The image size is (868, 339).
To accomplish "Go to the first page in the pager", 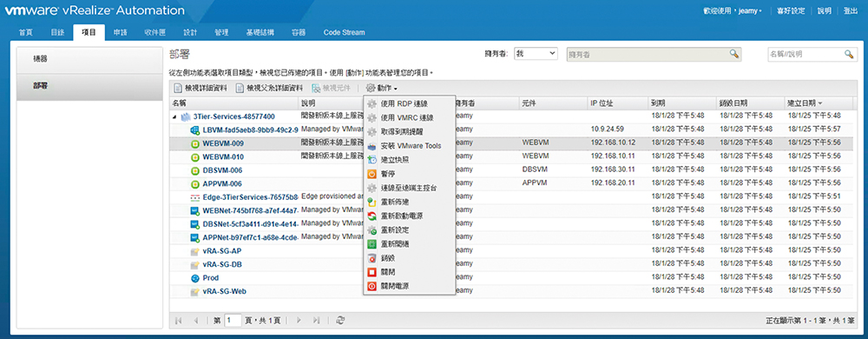I will [x=179, y=320].
